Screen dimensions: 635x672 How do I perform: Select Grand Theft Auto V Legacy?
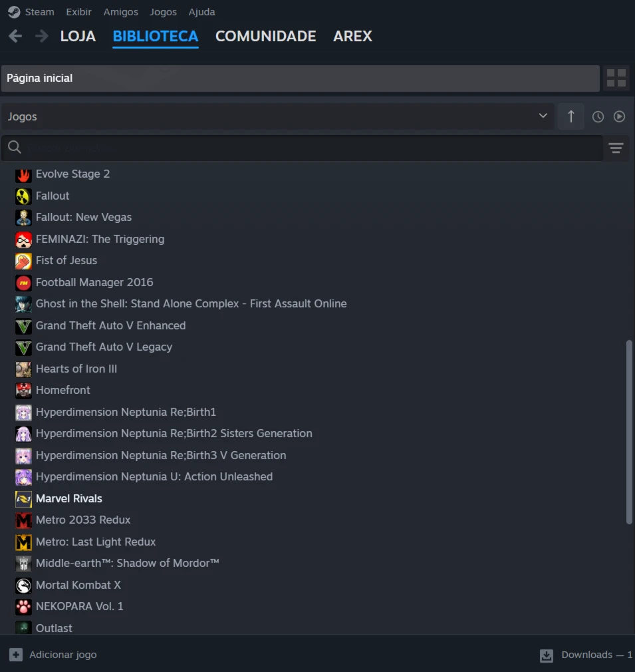pos(104,347)
